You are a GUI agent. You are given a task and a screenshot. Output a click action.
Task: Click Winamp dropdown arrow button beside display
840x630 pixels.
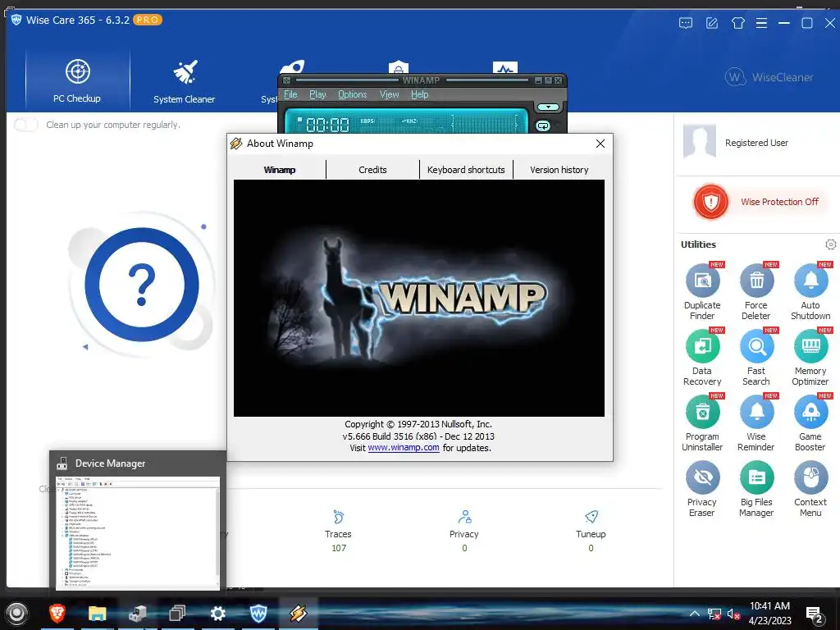point(548,107)
